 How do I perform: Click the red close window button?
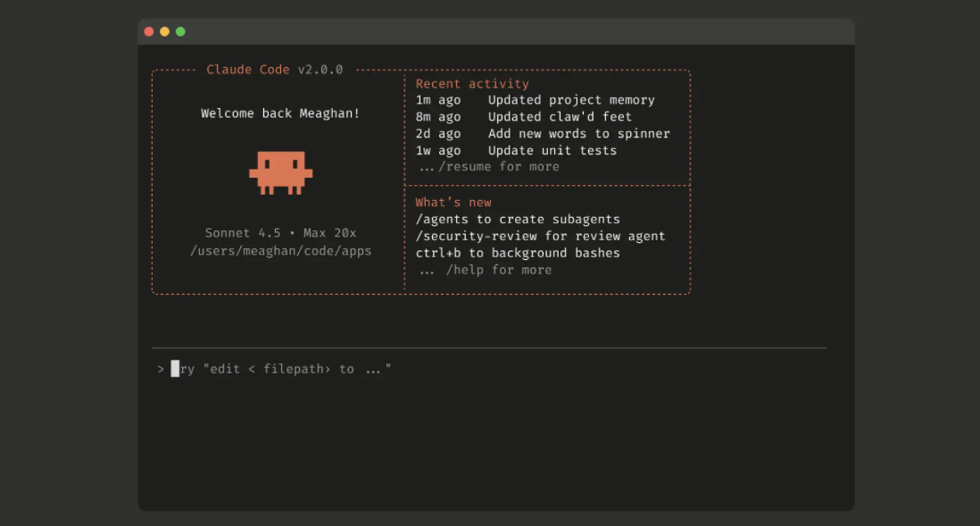(x=149, y=31)
